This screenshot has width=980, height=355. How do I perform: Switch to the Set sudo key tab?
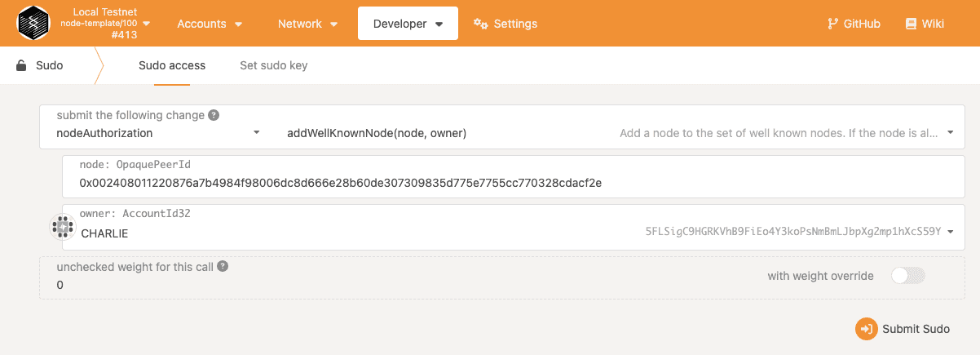tap(274, 65)
